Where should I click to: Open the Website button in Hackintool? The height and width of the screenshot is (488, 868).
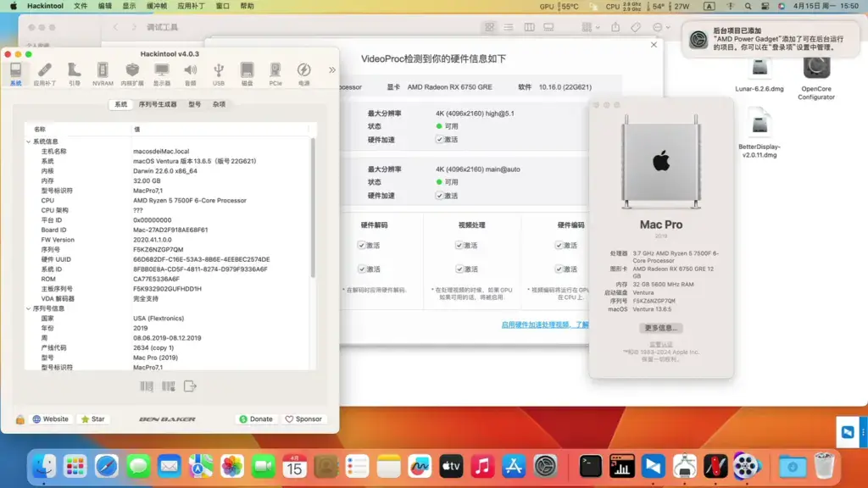pos(50,419)
